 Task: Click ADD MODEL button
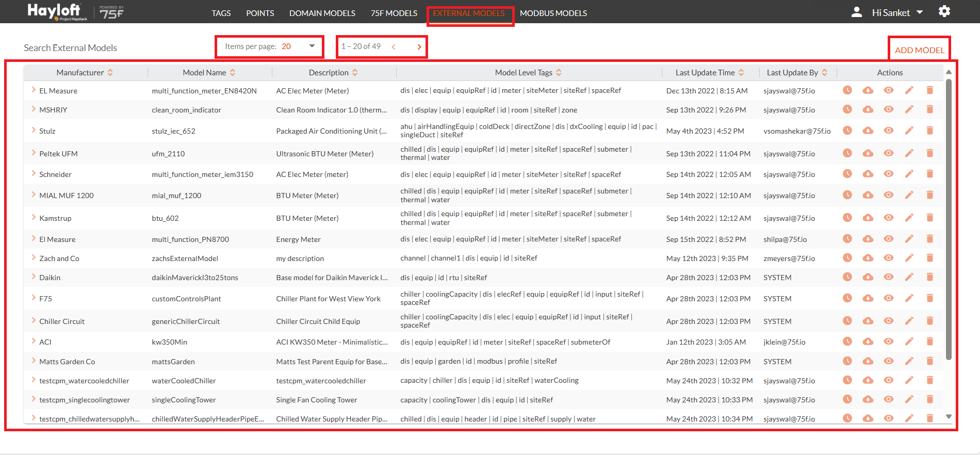click(x=920, y=50)
